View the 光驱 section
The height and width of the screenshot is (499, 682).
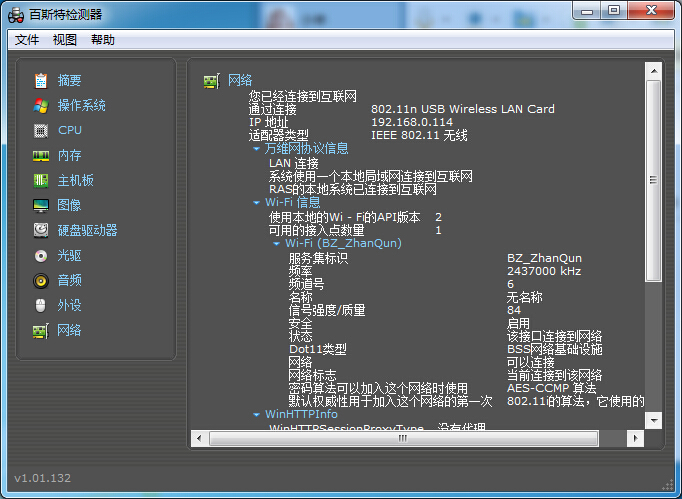[70, 255]
